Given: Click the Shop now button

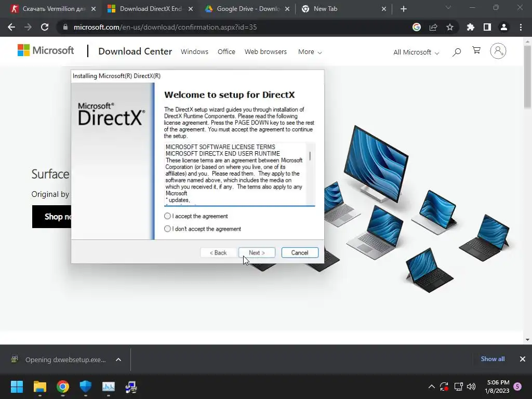Looking at the screenshot, I should [x=51, y=217].
